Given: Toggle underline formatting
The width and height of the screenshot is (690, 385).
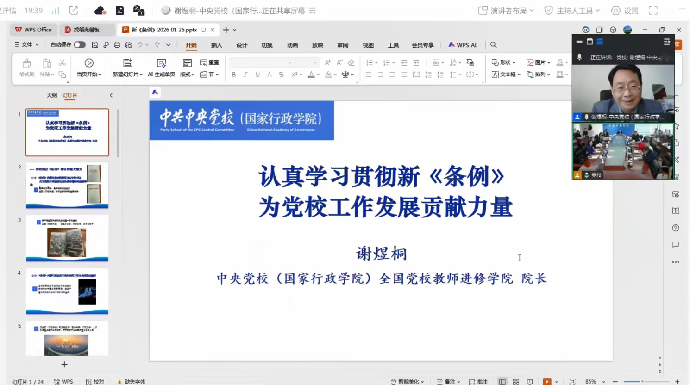Looking at the screenshot, I should (x=257, y=75).
